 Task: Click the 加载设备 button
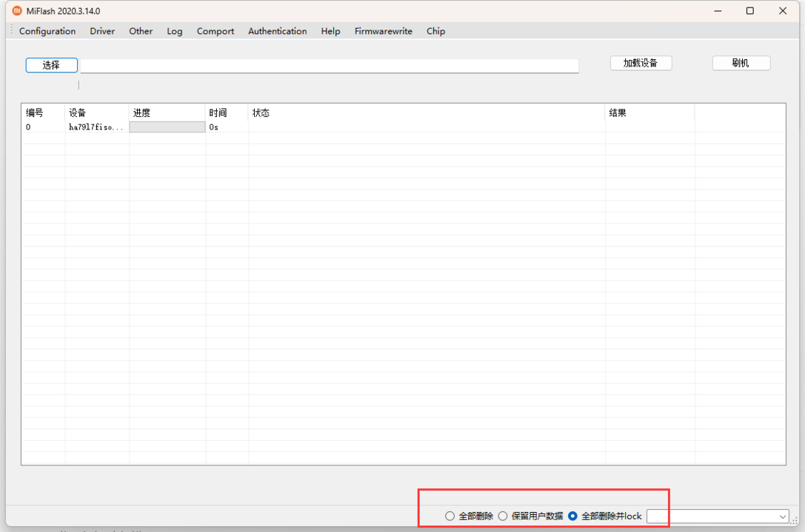click(x=641, y=63)
